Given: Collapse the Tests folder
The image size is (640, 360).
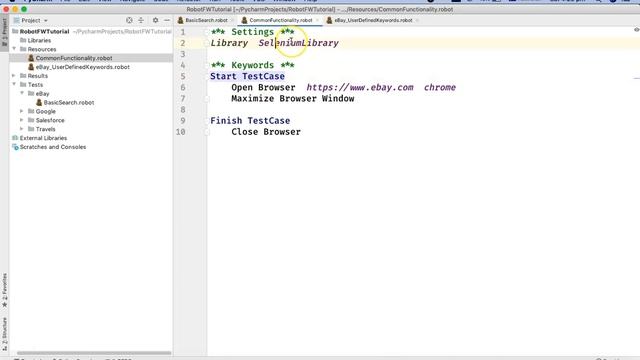Looking at the screenshot, I should coord(14,84).
